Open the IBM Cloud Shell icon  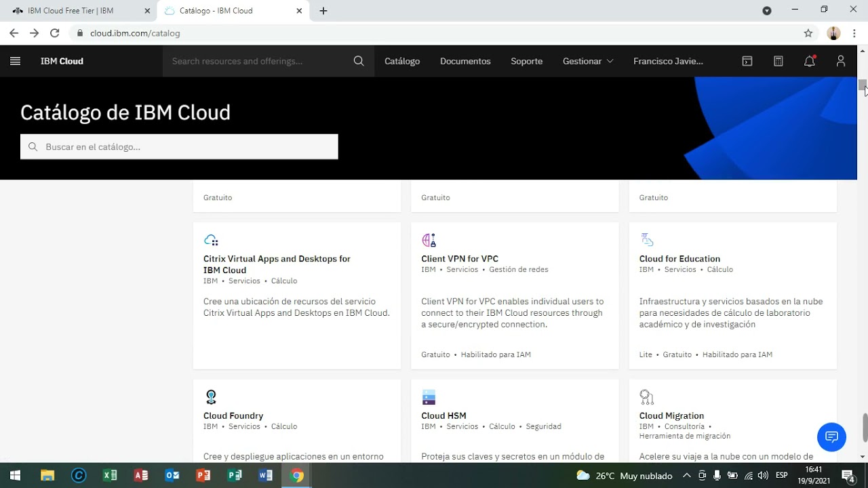coord(747,61)
